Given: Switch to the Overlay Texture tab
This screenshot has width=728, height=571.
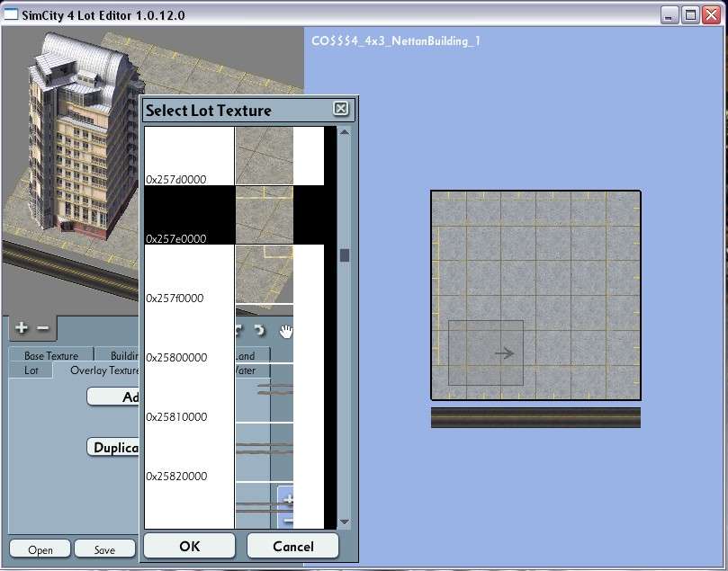Looking at the screenshot, I should point(96,370).
